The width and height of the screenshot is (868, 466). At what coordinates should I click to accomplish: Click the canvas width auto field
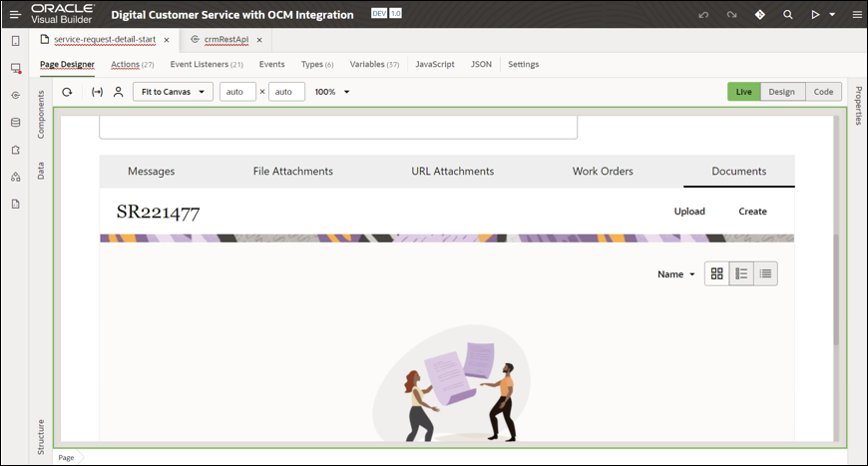(237, 92)
